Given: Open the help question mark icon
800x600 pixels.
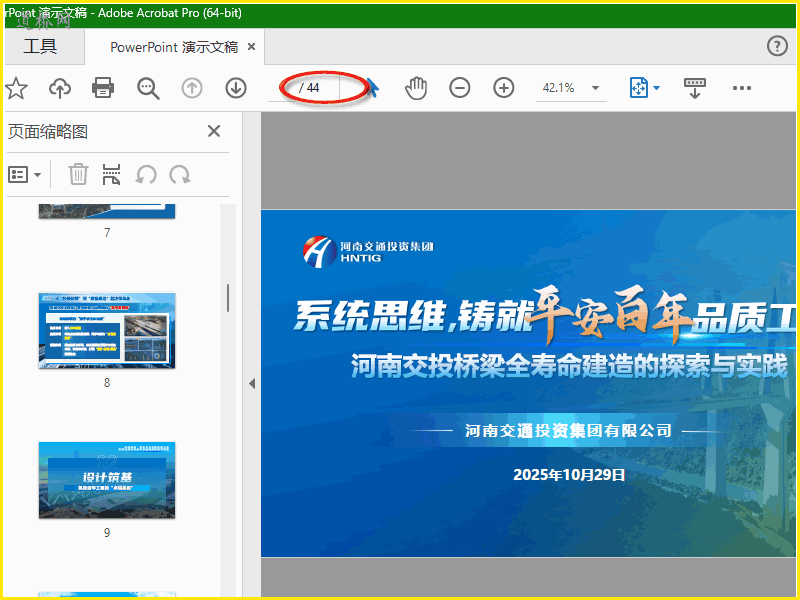Looking at the screenshot, I should (x=777, y=46).
